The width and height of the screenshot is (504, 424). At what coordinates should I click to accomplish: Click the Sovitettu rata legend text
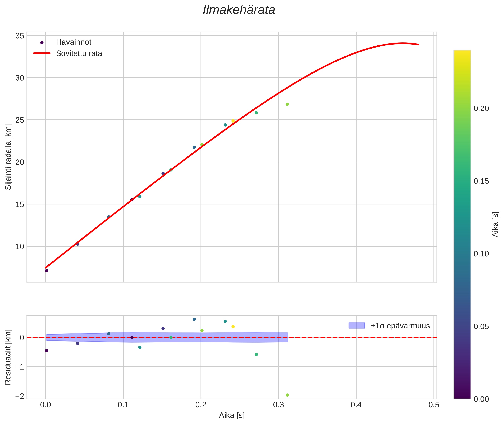click(x=79, y=53)
